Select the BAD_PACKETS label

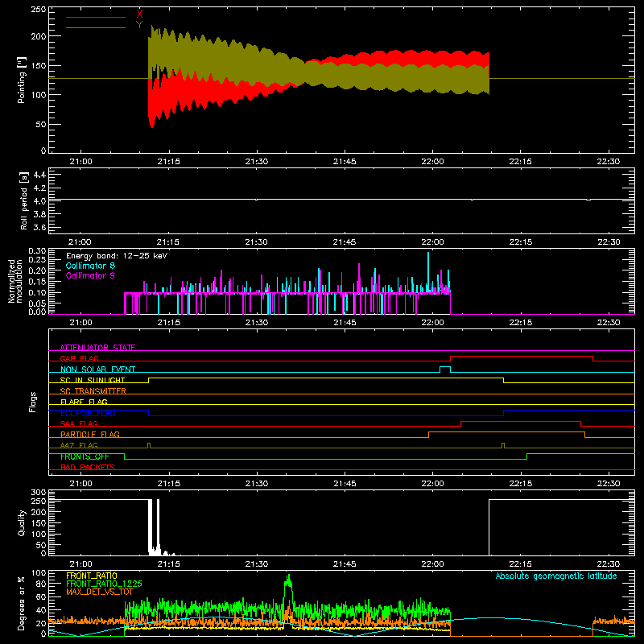click(x=88, y=467)
